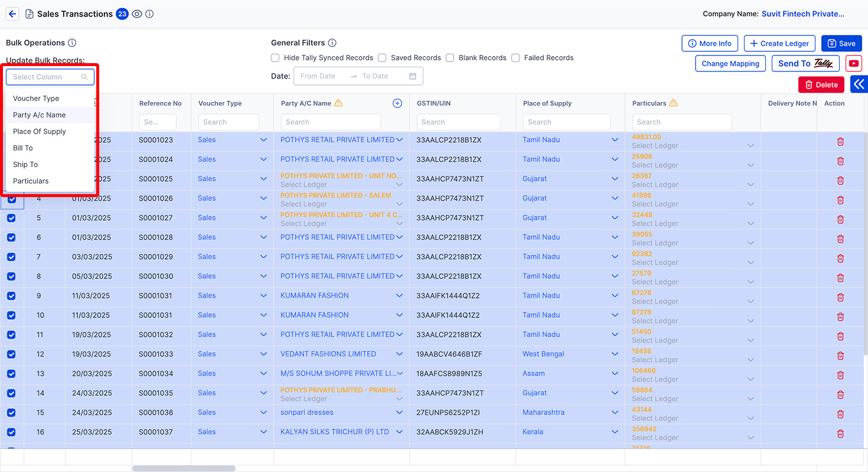
Task: Open More Info button
Action: [710, 43]
